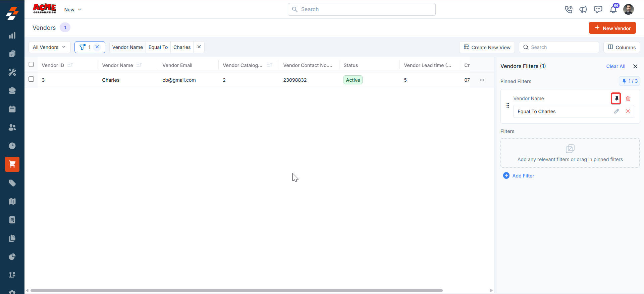Open the briefcase sidebar icon
The image size is (644, 294).
pyautogui.click(x=12, y=90)
